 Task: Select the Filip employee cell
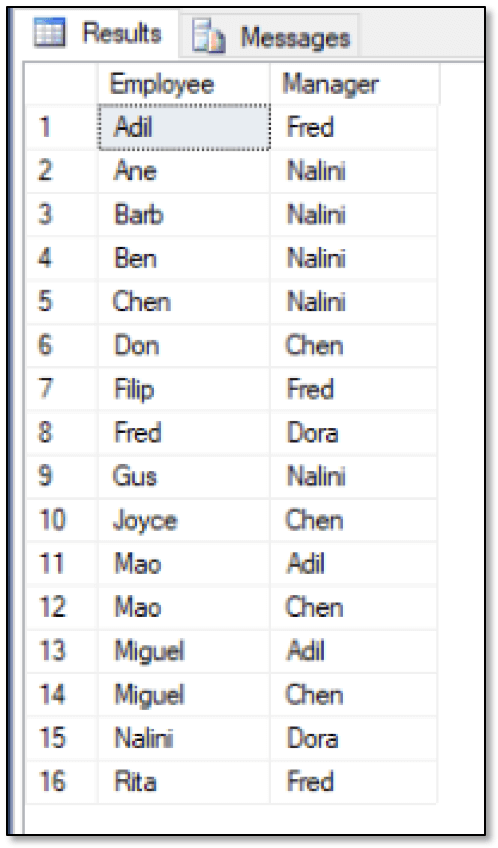184,389
